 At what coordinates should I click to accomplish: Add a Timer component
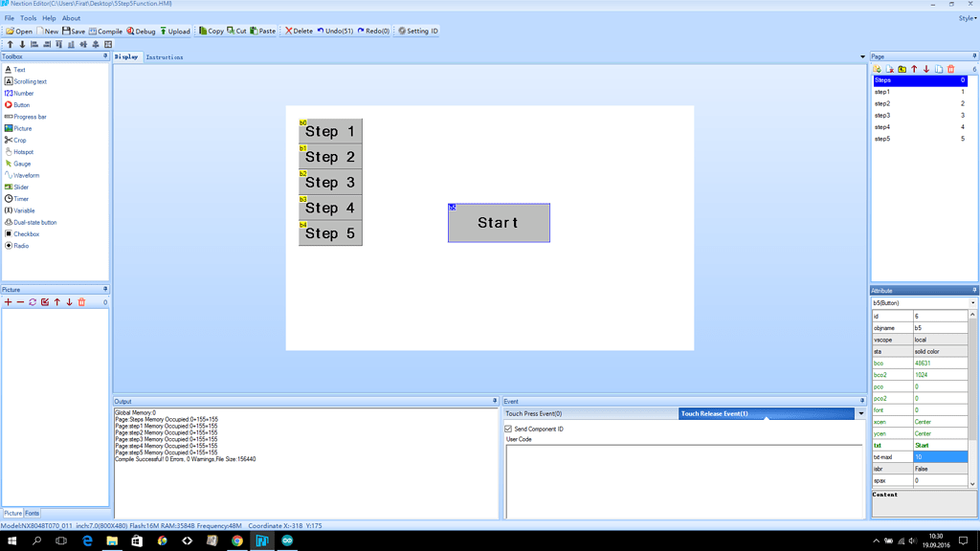(16, 199)
